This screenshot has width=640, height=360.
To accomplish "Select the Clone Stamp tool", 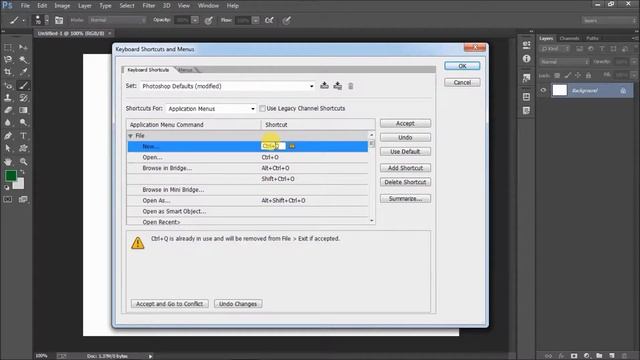I will [8, 98].
